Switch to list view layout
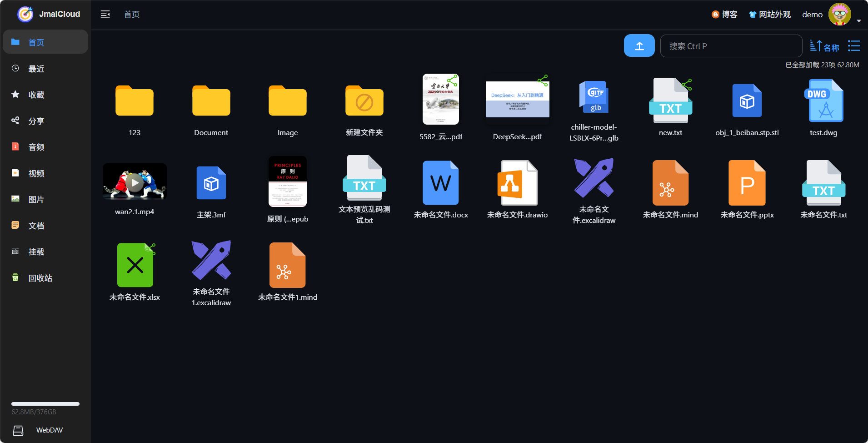Screen dimensions: 868x443 (x=854, y=46)
